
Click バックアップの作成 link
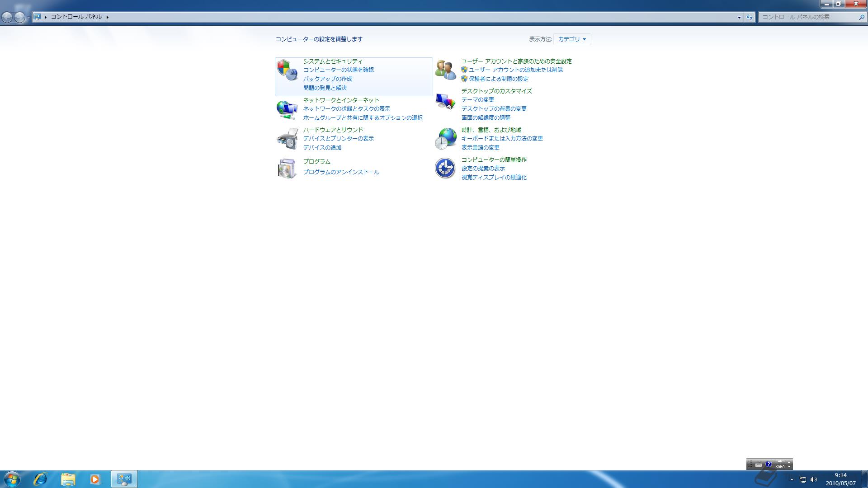(x=327, y=79)
